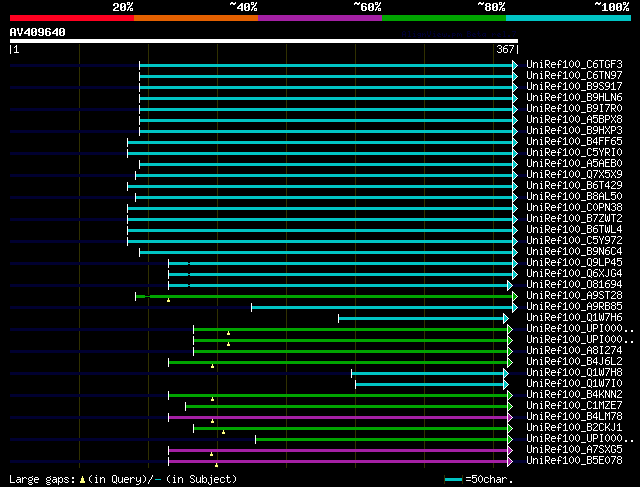Click the UniRef100_B9I7R0 label
Image resolution: width=640 pixels, height=487 pixels.
click(574, 109)
